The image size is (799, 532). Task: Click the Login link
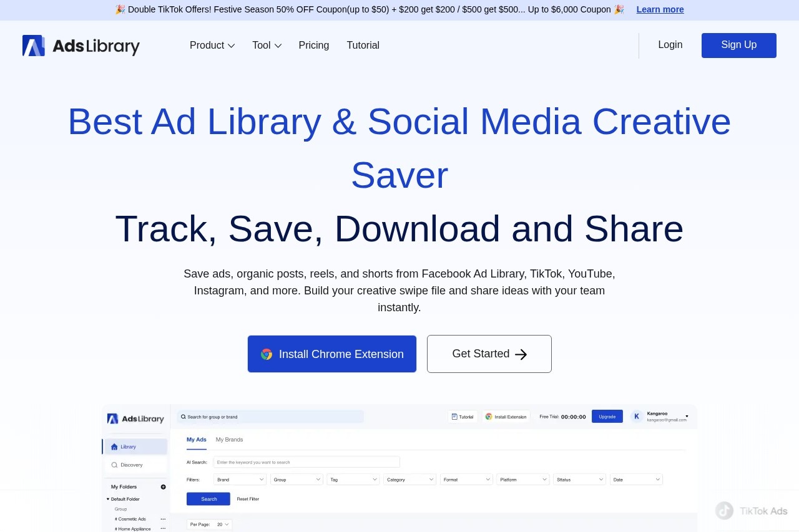tap(670, 45)
